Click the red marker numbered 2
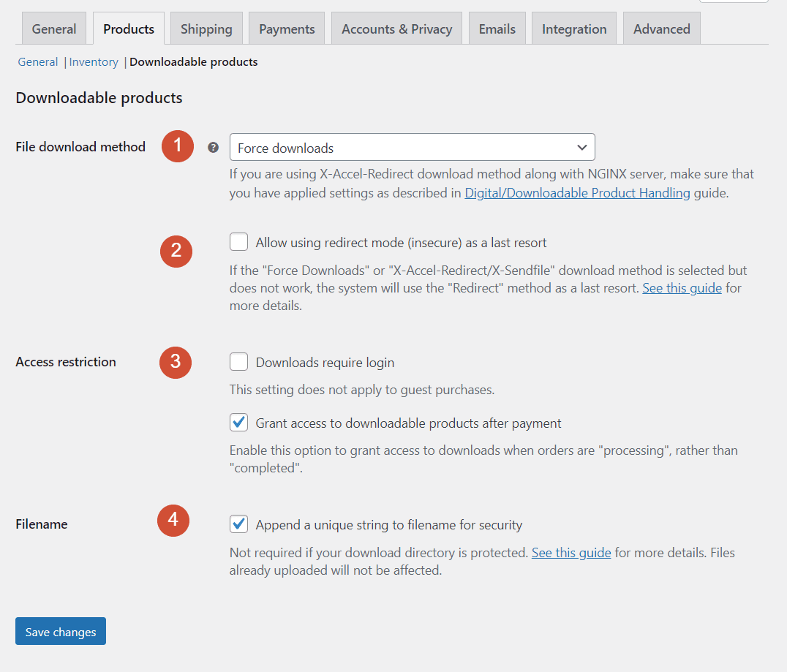Image resolution: width=787 pixels, height=672 pixels. point(176,251)
